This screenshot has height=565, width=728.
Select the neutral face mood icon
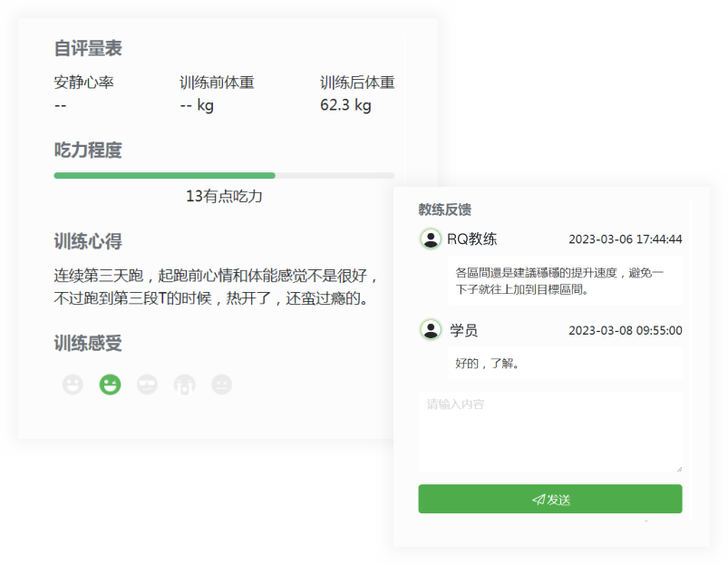(x=221, y=385)
